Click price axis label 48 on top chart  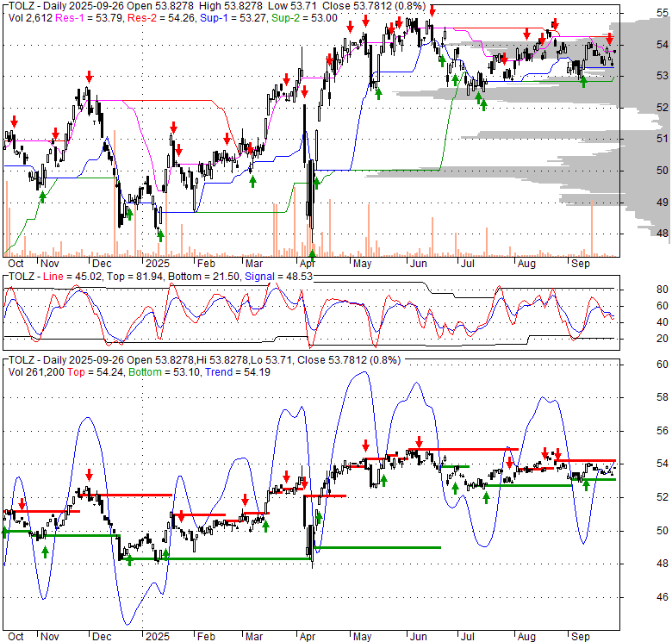[663, 234]
